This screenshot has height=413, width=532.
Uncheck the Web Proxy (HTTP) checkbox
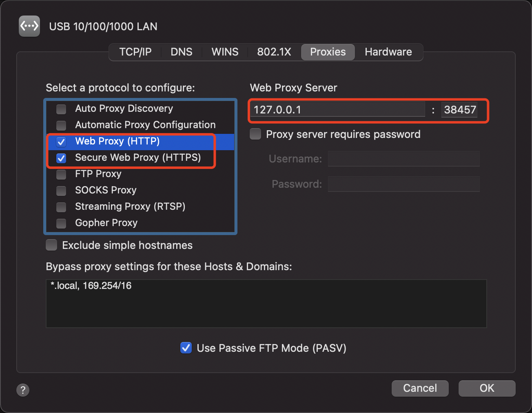click(x=61, y=142)
